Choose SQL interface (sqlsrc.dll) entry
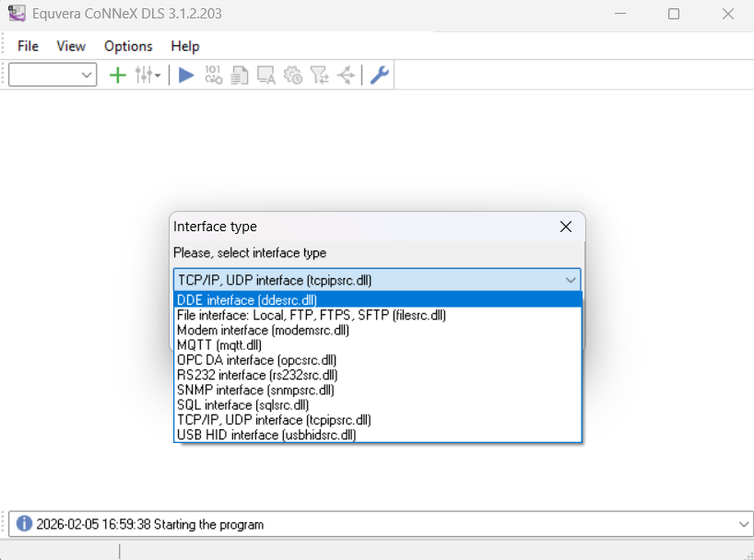Viewport: 754px width, 560px height. click(242, 404)
